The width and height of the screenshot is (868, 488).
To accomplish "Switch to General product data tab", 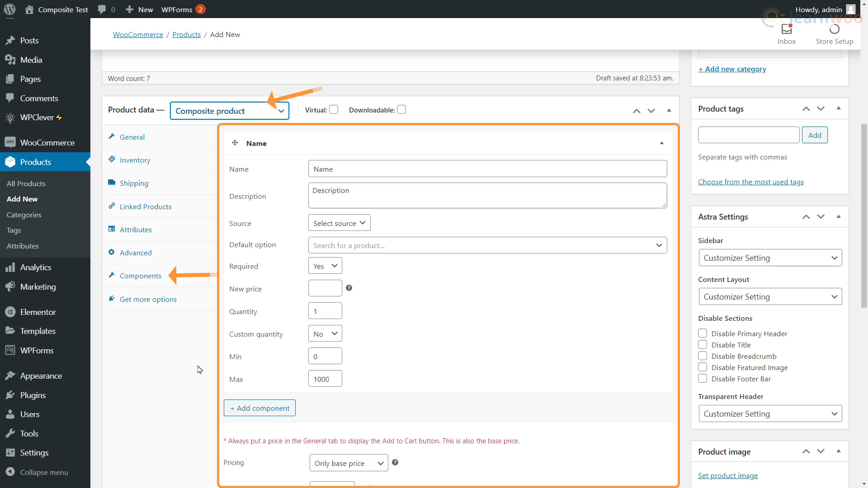I will (x=132, y=136).
